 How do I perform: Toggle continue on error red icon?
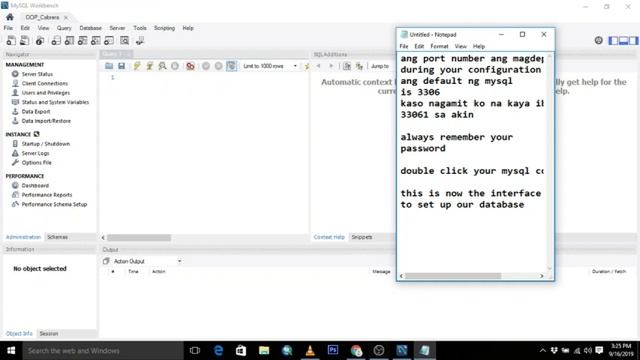(190, 66)
